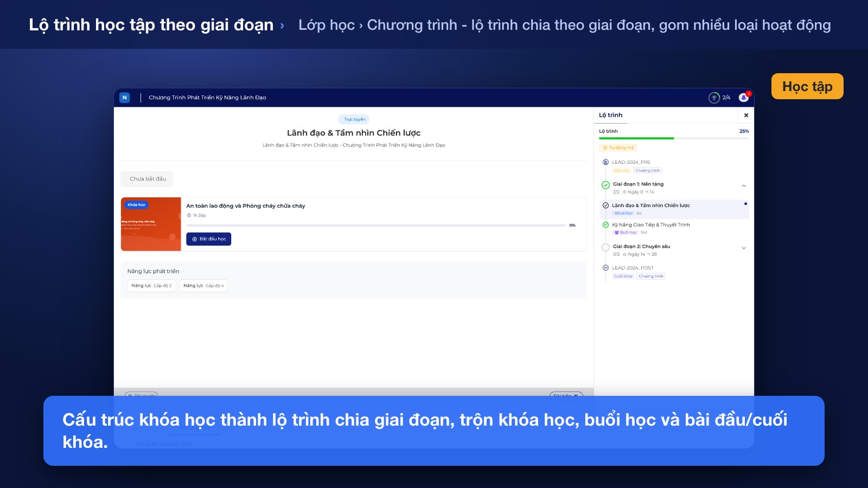The height and width of the screenshot is (488, 868).
Task: Click the empty circle status for Giai đoạn 2
Action: 605,247
